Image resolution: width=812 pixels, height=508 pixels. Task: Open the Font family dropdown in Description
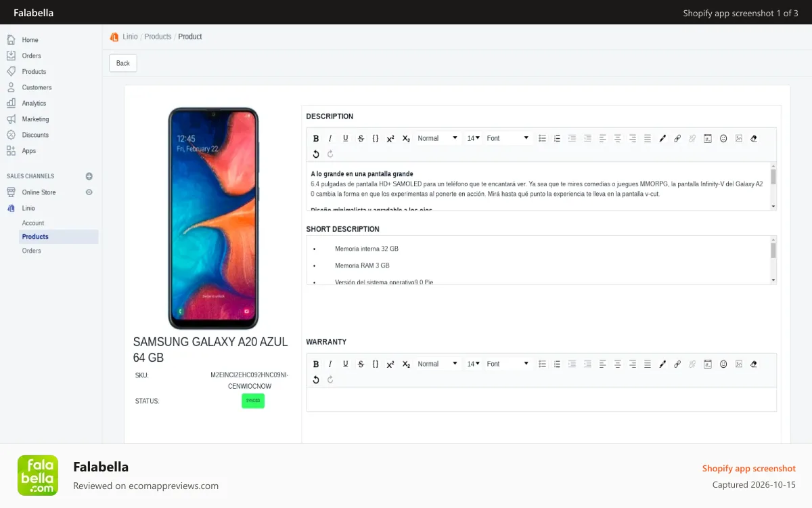tap(507, 138)
